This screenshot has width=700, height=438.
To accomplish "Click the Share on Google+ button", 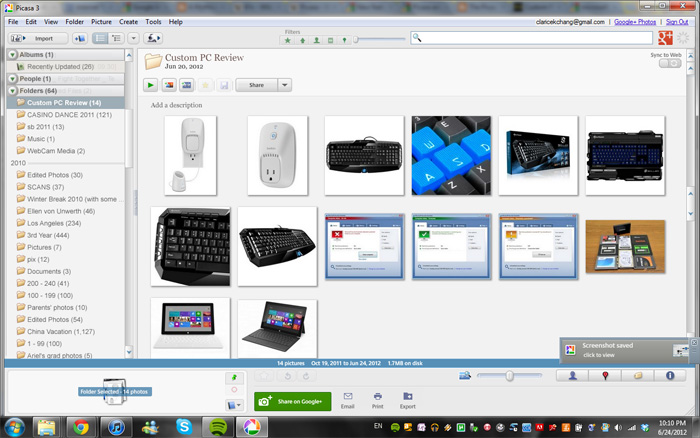I will (292, 401).
